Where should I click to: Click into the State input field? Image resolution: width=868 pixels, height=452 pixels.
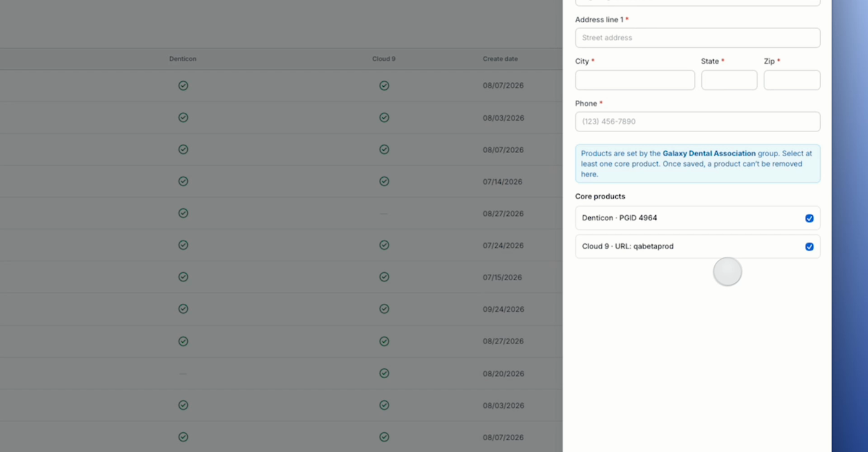click(729, 80)
